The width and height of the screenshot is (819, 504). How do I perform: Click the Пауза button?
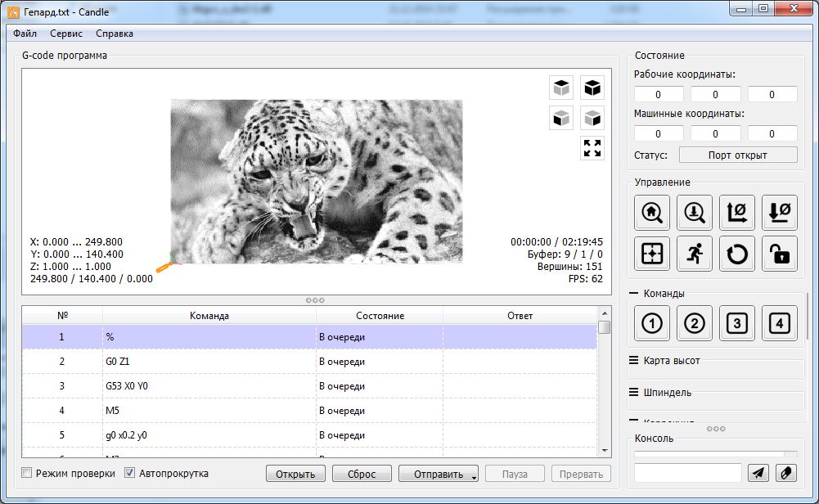(x=515, y=474)
